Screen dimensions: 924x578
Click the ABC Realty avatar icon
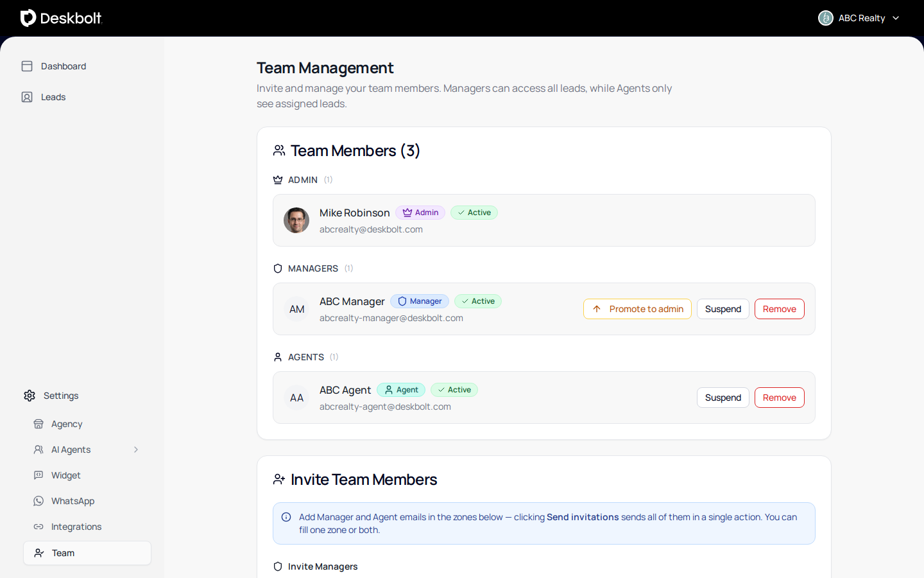pyautogui.click(x=826, y=18)
